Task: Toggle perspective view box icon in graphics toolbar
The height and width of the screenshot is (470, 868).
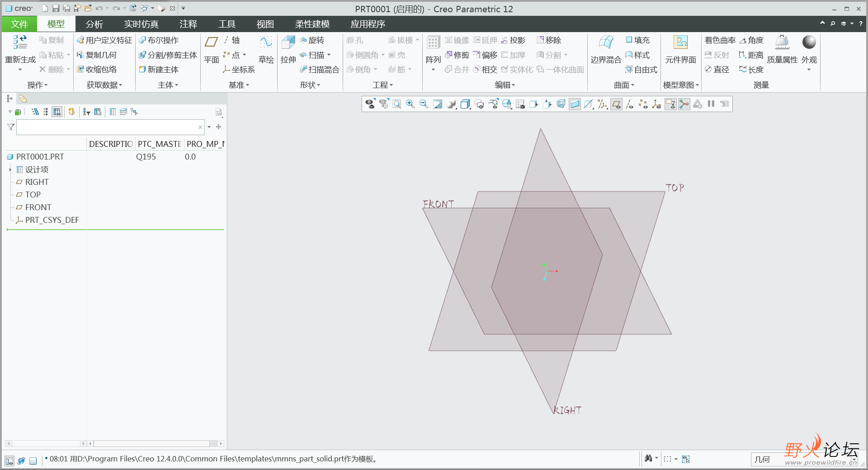Action: [x=561, y=104]
